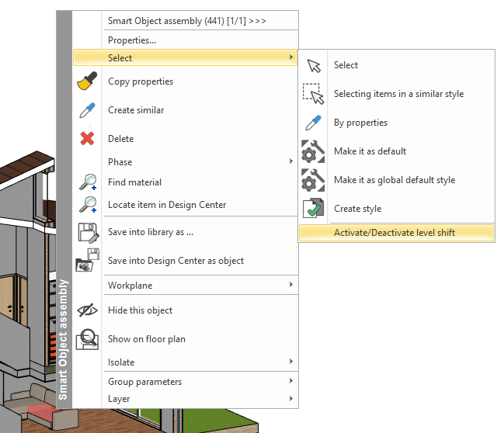Click the red Delete X icon
The image size is (504, 433).
click(x=87, y=139)
